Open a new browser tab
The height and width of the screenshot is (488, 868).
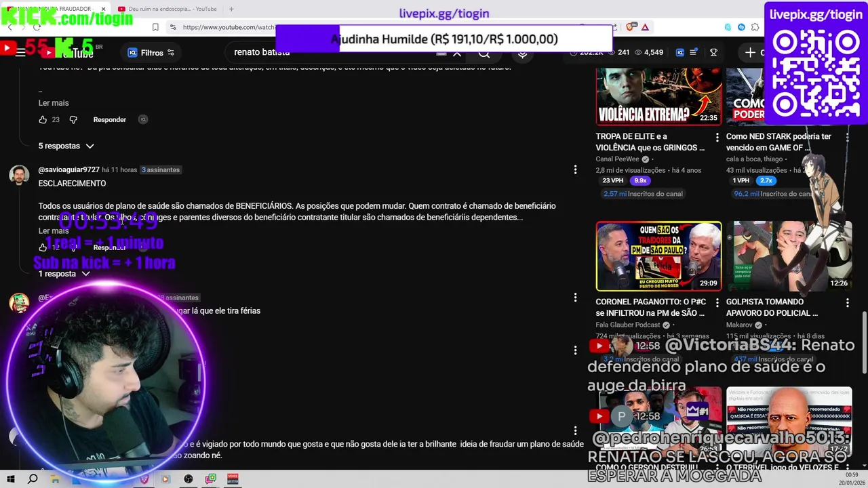tap(231, 9)
